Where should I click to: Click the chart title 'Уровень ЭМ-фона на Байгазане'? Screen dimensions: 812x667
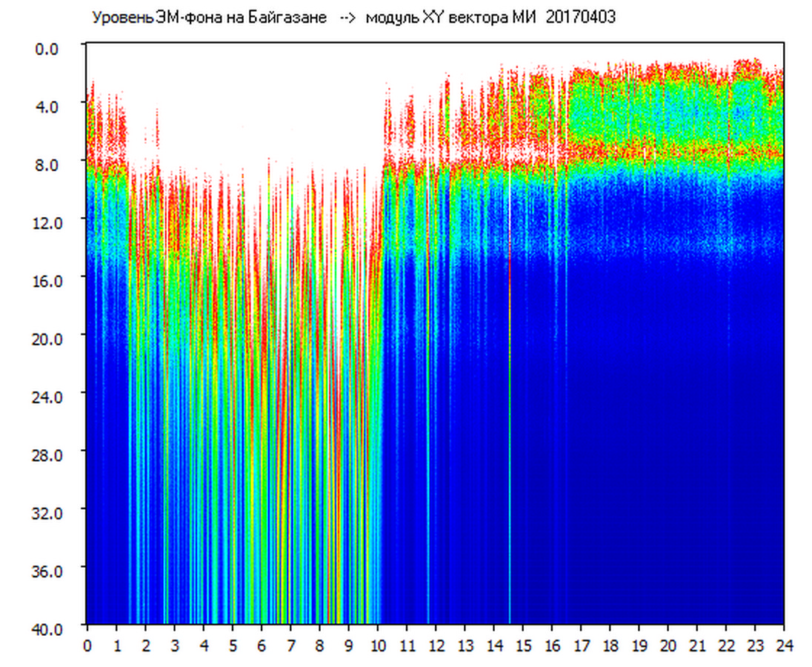tap(209, 19)
